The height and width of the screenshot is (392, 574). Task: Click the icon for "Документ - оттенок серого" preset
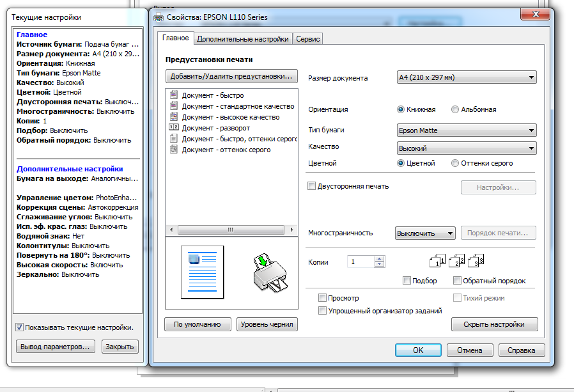173,150
